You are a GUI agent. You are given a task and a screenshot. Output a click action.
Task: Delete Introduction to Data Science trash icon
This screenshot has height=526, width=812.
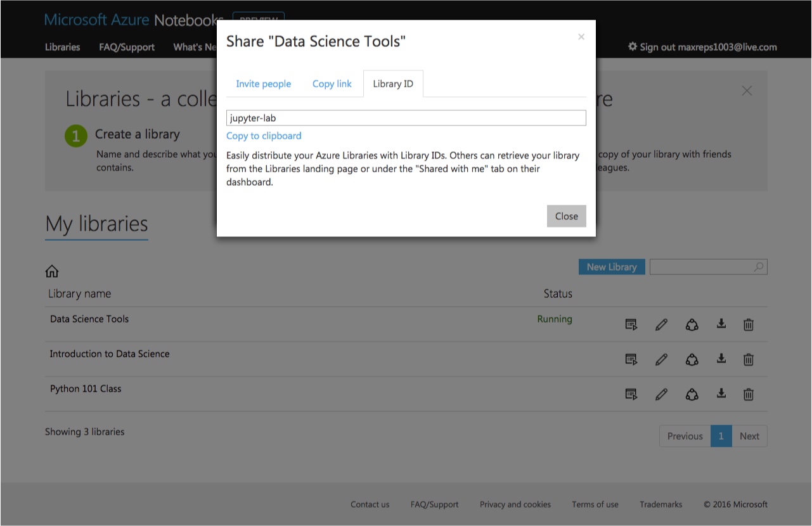[749, 359]
